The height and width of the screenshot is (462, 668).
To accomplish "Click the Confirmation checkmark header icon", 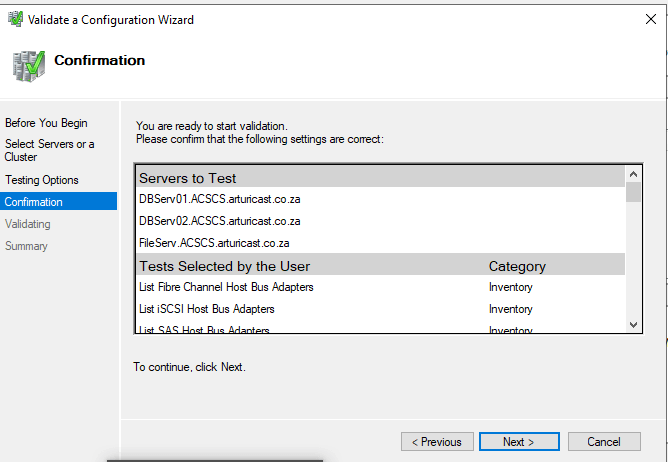I will pos(27,64).
